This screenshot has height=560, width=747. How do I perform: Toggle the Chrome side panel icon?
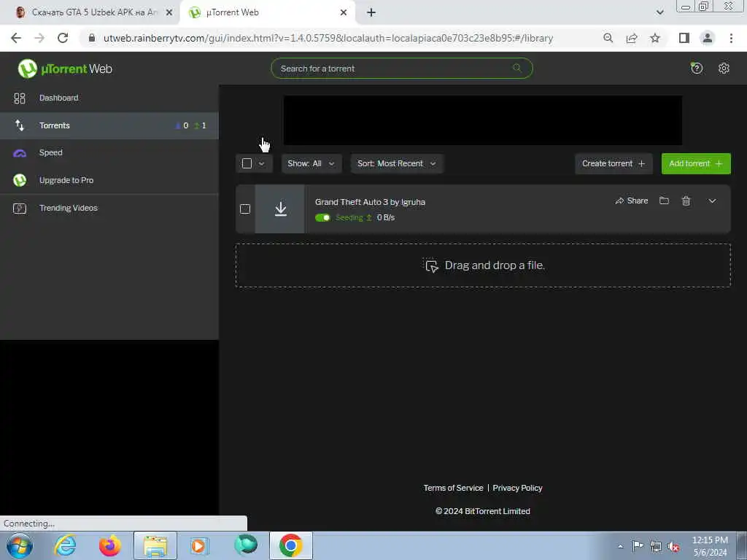point(684,38)
